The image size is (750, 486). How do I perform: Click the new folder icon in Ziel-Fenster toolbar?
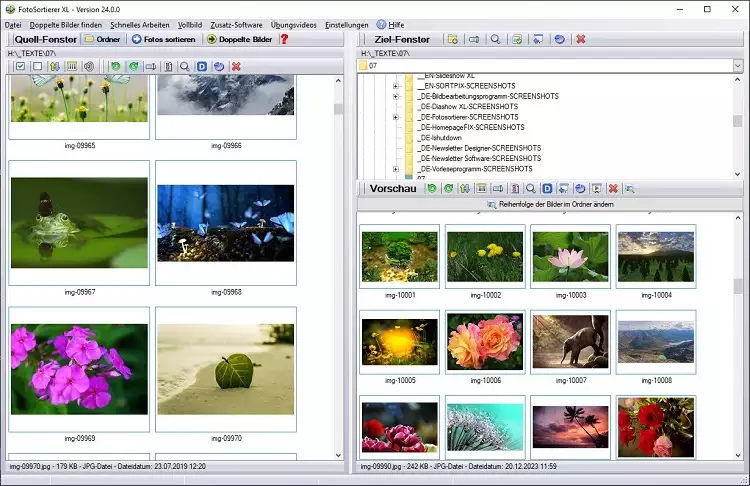tap(453, 39)
